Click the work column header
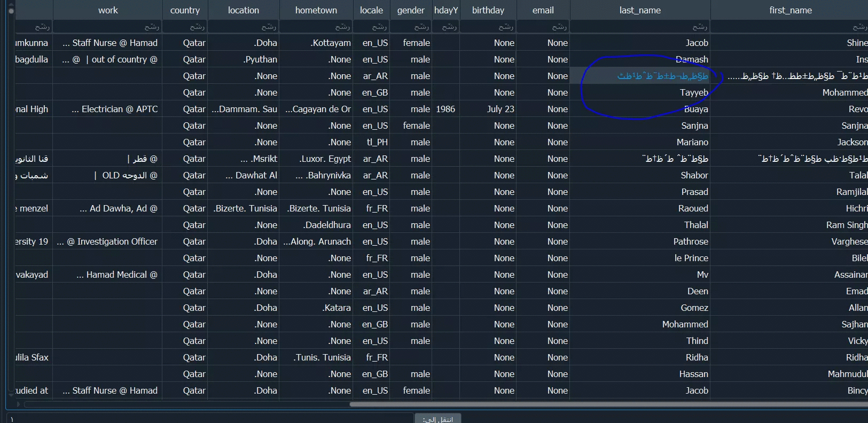 click(x=108, y=10)
